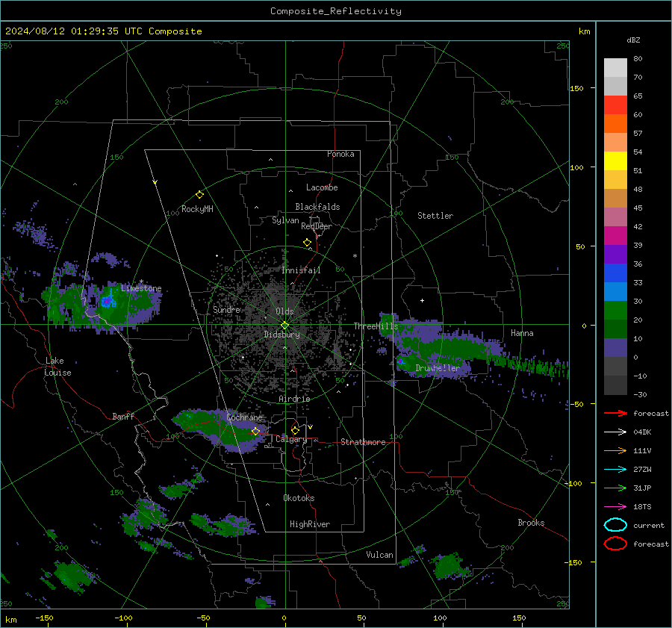This screenshot has width=672, height=628.
Task: Click the Limestone label on map
Action: tap(141, 288)
